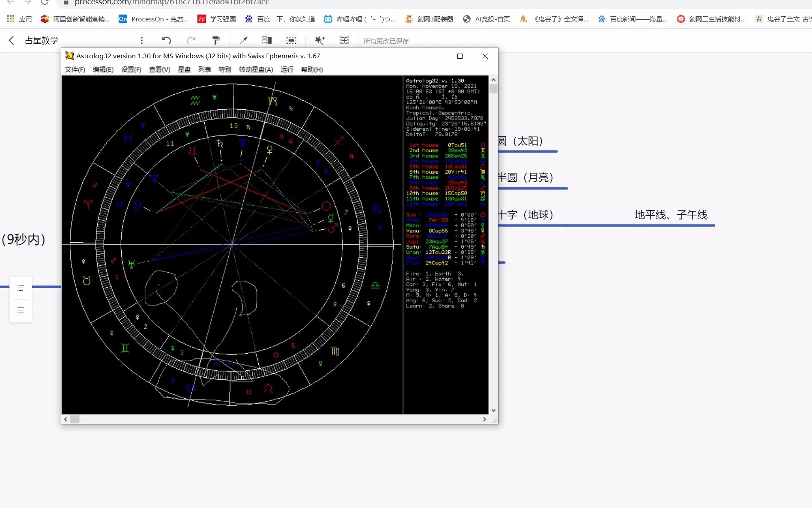Open the 特别 menu in Astrolog32
Screen dimensions: 812x508
tap(225, 69)
